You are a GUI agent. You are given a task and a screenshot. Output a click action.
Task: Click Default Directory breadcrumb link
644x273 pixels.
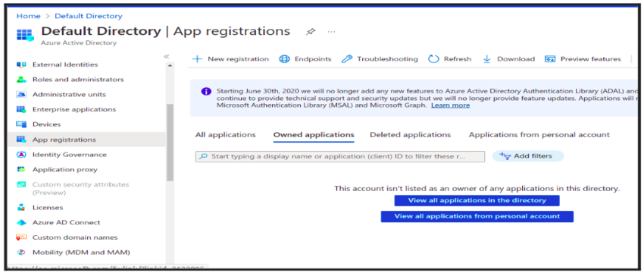[89, 16]
